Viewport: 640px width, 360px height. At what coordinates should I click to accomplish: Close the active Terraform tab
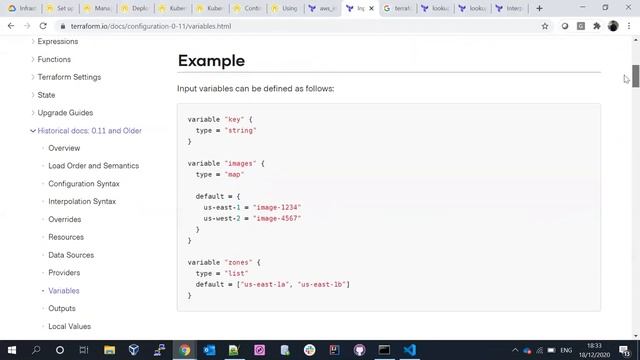[x=371, y=8]
